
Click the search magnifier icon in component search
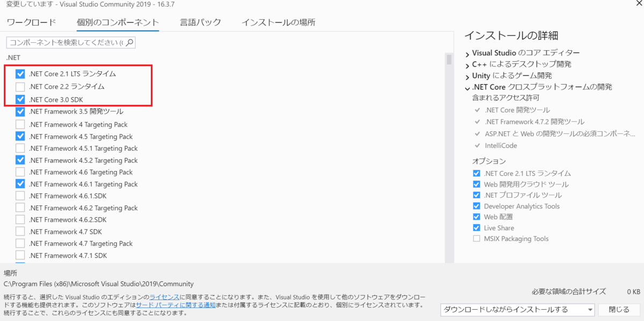tap(129, 42)
